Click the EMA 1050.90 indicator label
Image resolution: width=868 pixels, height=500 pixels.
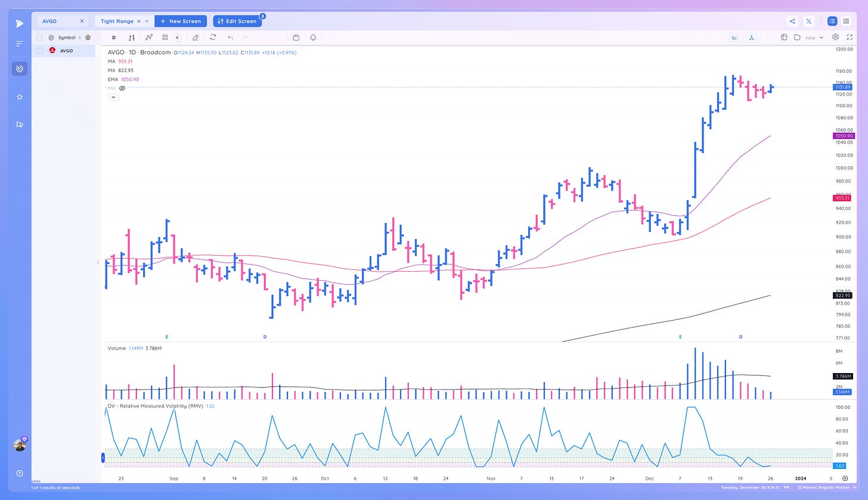[x=123, y=79]
